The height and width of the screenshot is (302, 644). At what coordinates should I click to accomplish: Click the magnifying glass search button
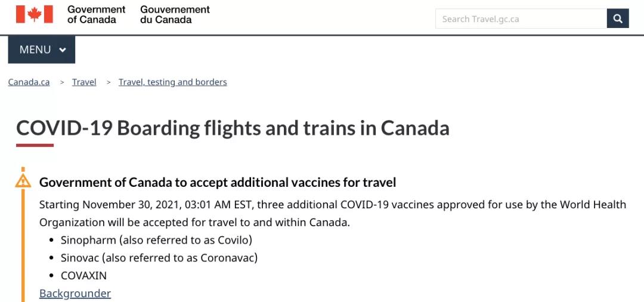(618, 19)
